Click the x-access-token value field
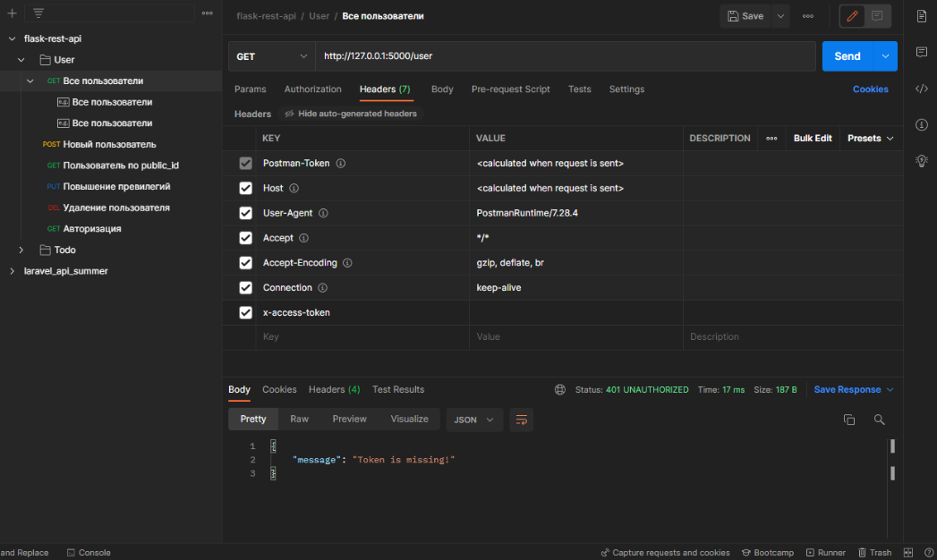The height and width of the screenshot is (560, 937). click(576, 313)
